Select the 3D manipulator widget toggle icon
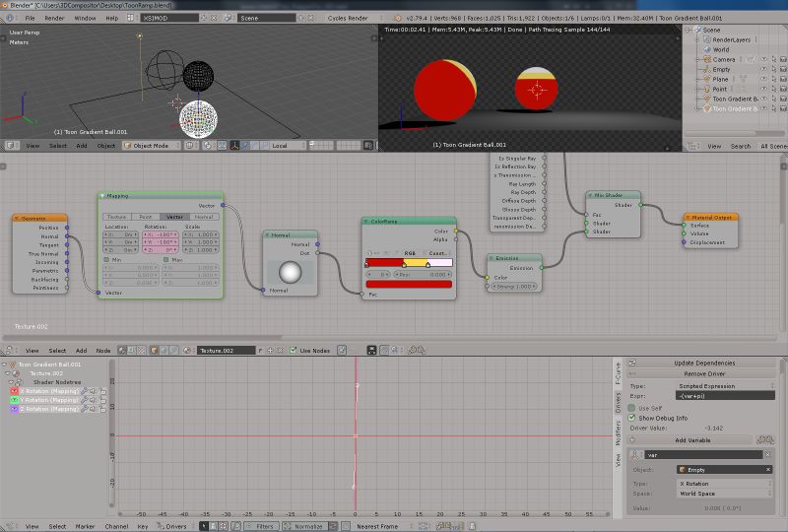Image resolution: width=788 pixels, height=532 pixels. pos(234,146)
